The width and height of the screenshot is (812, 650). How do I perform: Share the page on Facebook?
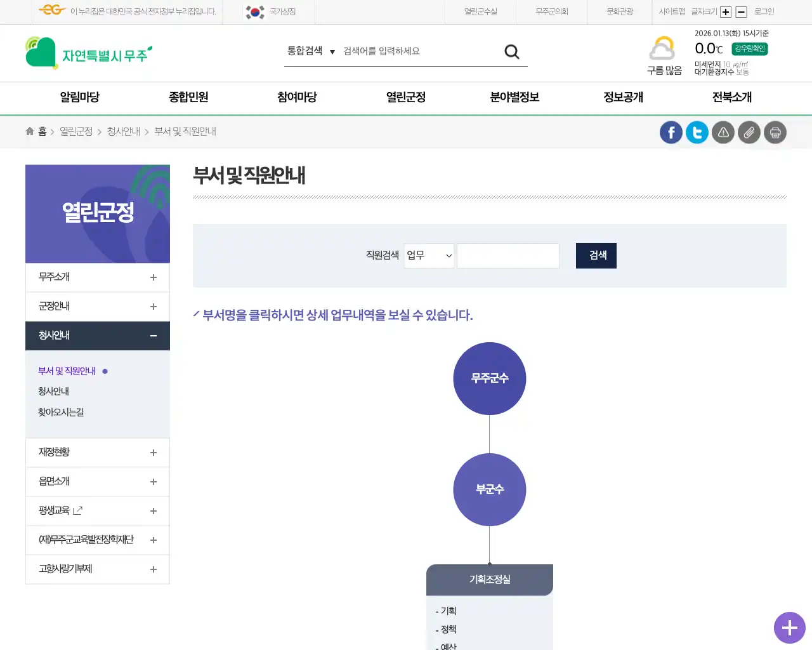click(x=671, y=132)
